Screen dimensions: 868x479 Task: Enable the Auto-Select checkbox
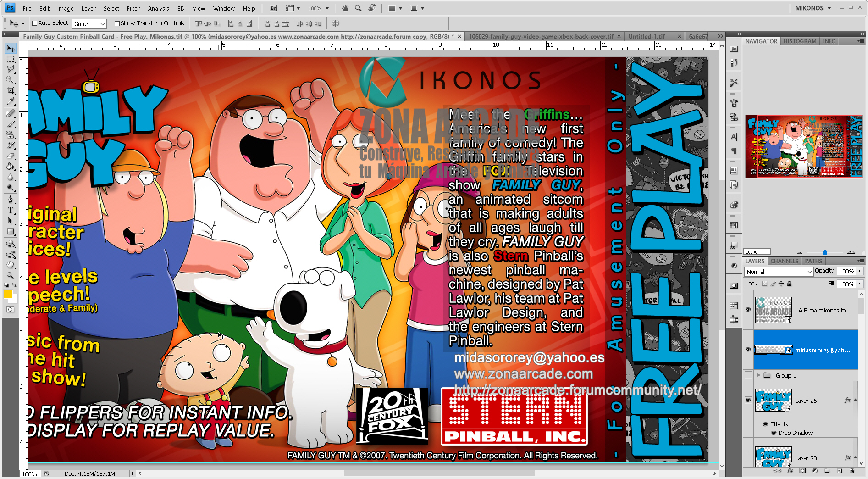coord(34,23)
